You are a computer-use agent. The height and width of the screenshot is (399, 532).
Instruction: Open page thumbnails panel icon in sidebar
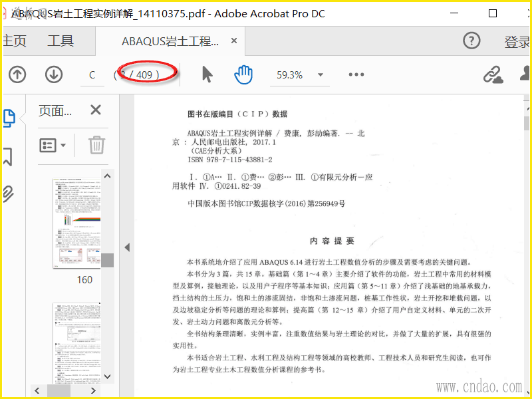pyautogui.click(x=9, y=118)
